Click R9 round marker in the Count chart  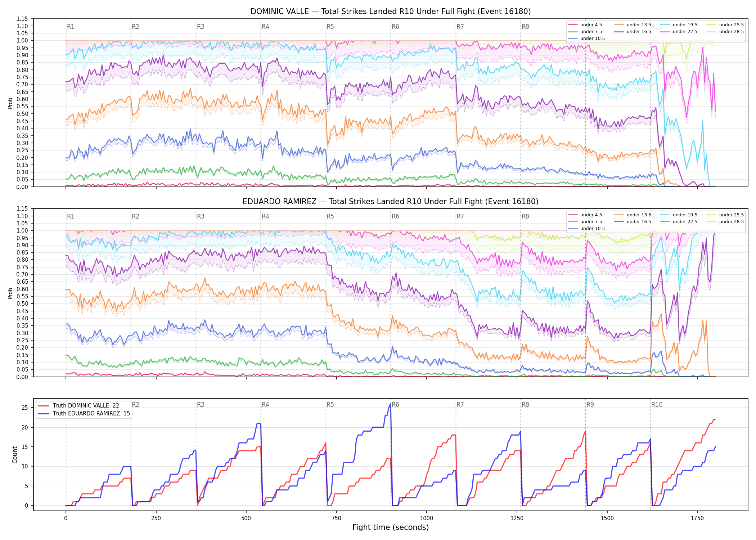point(590,405)
